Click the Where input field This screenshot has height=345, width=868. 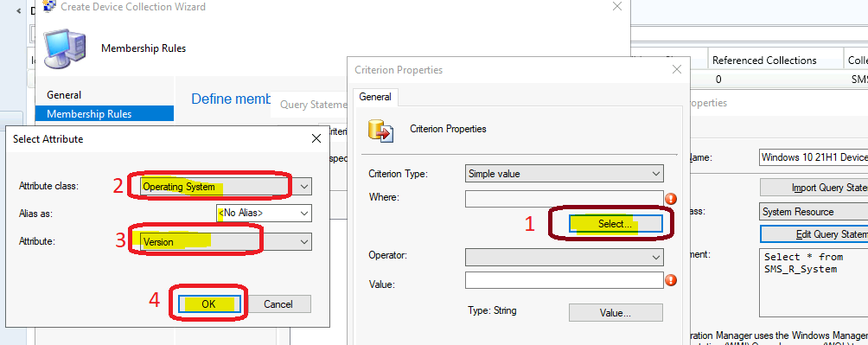(x=564, y=199)
